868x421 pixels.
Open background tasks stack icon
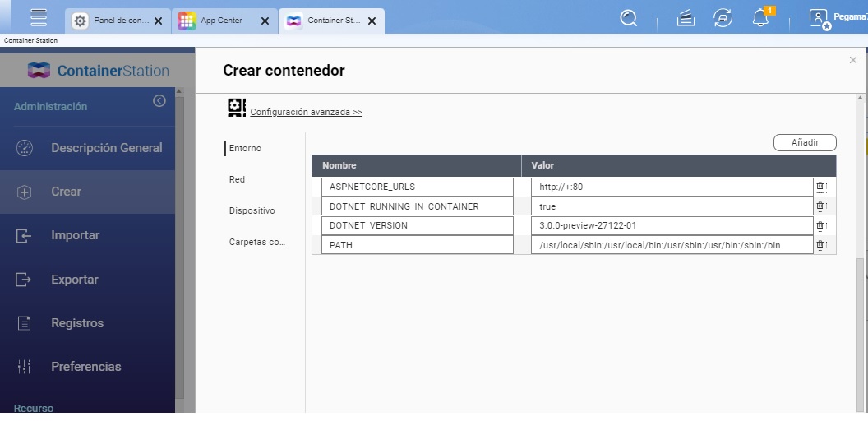coord(686,18)
